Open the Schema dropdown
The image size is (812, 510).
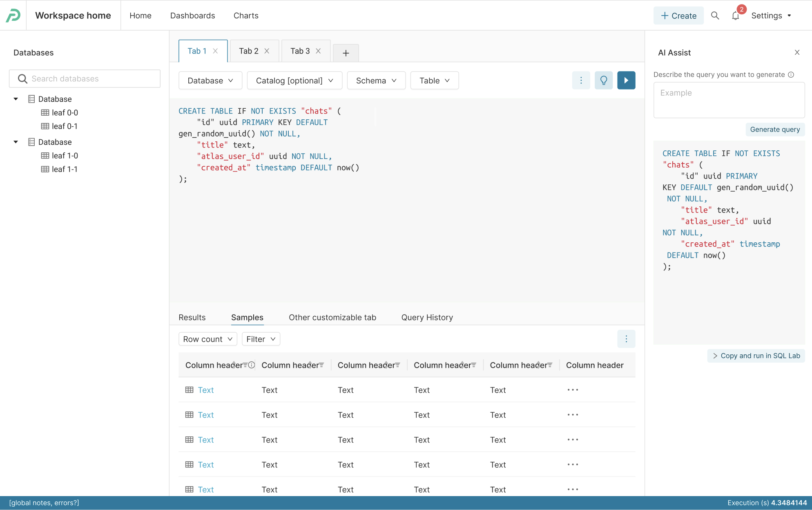pyautogui.click(x=376, y=81)
